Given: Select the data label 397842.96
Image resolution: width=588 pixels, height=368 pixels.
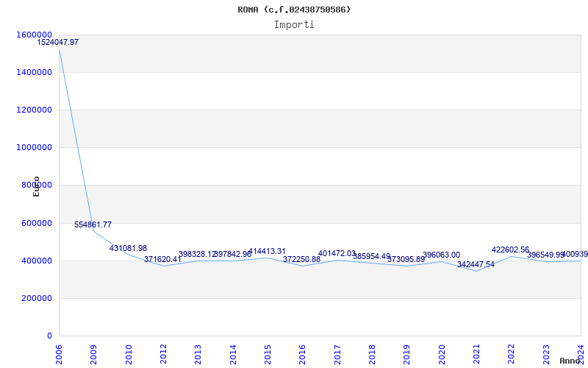Looking at the screenshot, I should click(x=232, y=254).
